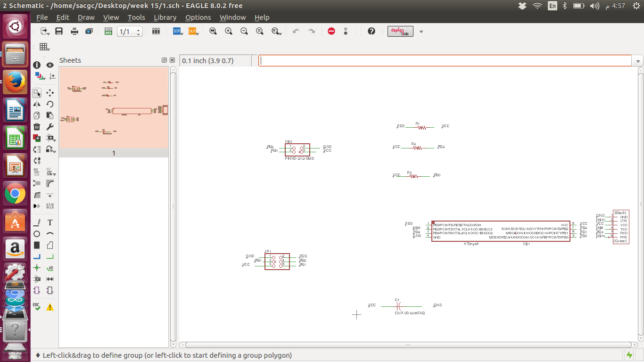
Task: Select the Rotate tool
Action: click(50, 104)
